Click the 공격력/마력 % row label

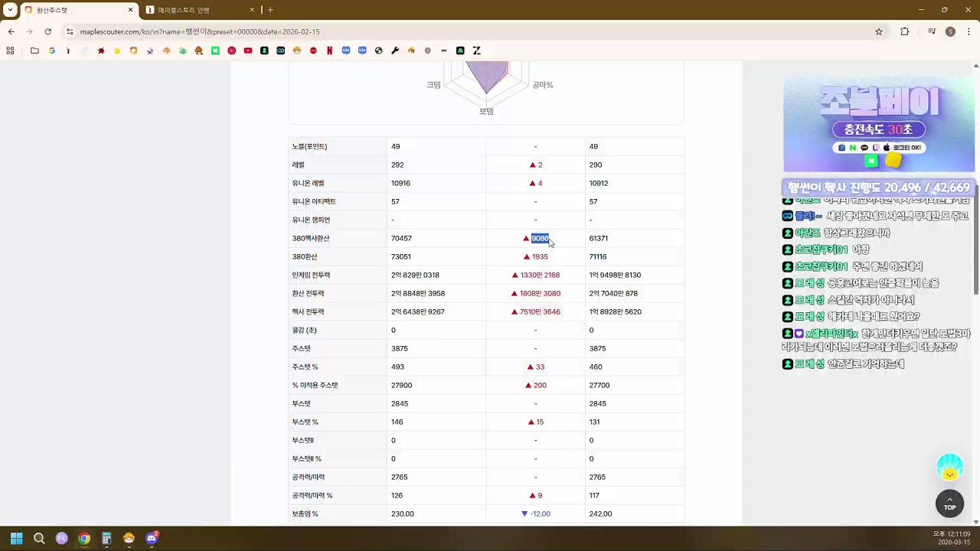tap(312, 495)
